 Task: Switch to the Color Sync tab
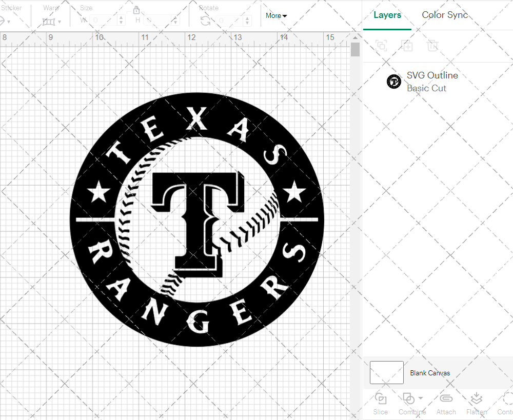point(445,15)
